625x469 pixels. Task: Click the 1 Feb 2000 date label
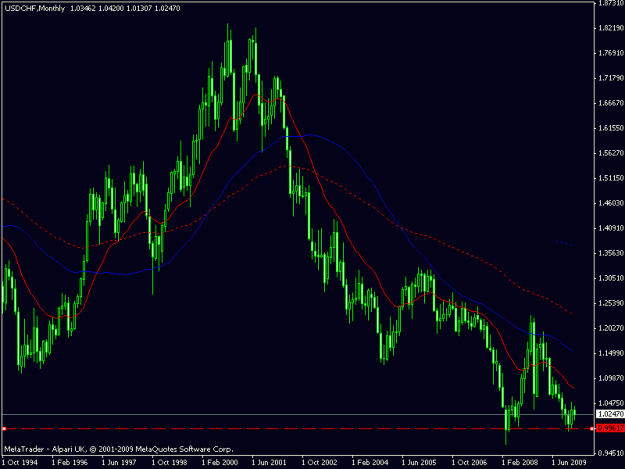[220, 463]
